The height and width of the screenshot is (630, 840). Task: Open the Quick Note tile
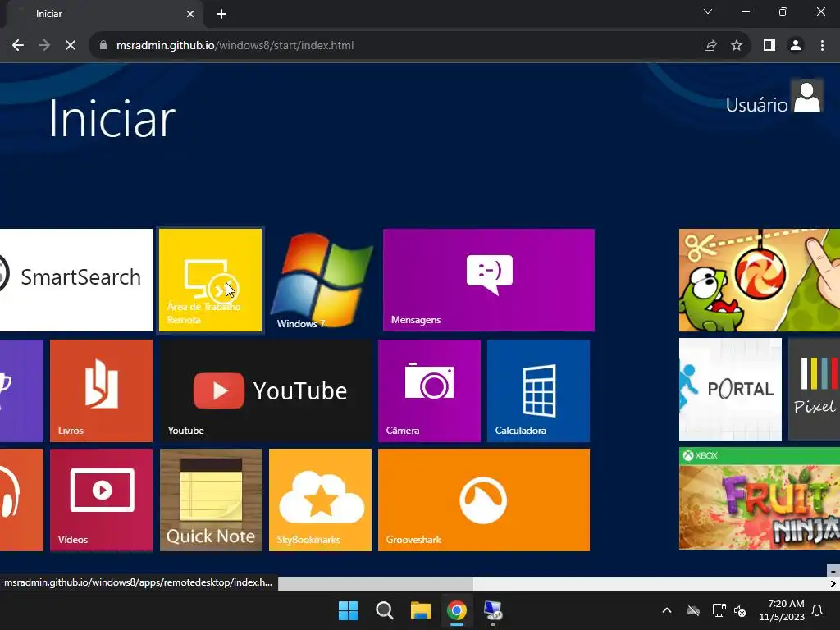point(211,500)
